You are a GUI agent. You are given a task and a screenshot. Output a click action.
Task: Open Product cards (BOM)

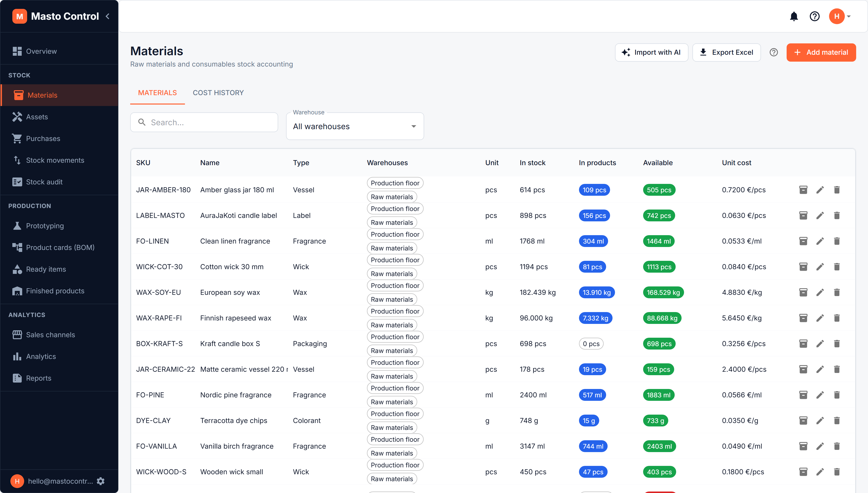coord(60,247)
